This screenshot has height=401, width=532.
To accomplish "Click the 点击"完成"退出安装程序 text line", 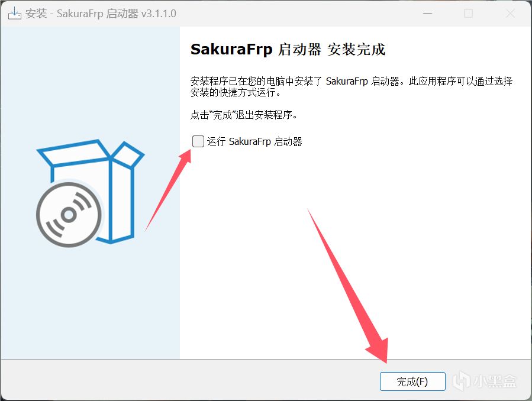I will [x=244, y=115].
